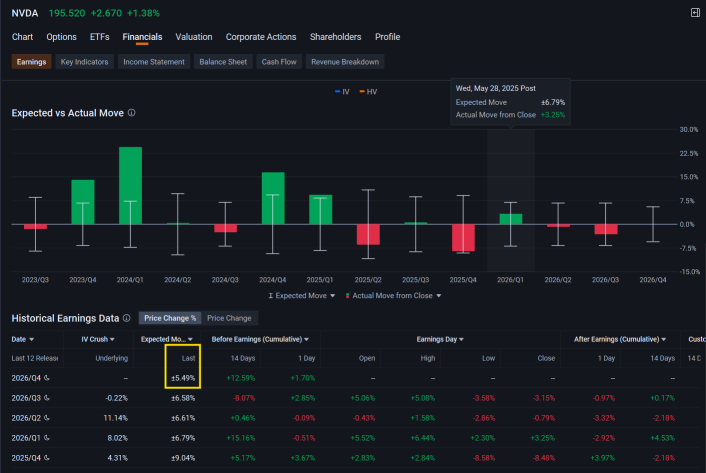Click the red-green Actual Move legend swatch

coord(347,296)
